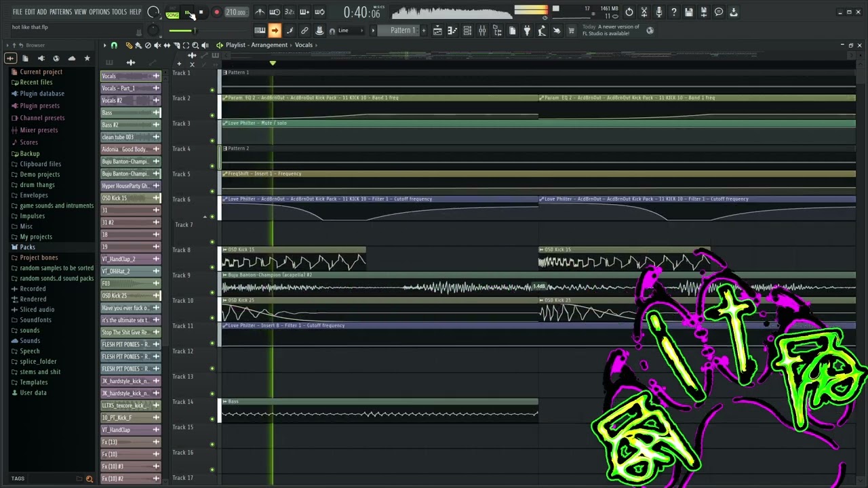
Task: Expand the Packs folder in browser
Action: click(27, 247)
